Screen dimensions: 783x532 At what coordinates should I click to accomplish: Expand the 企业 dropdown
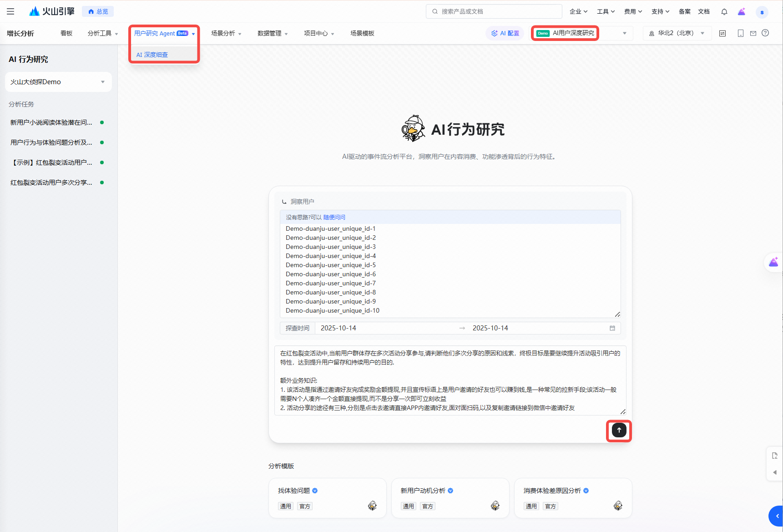578,11
